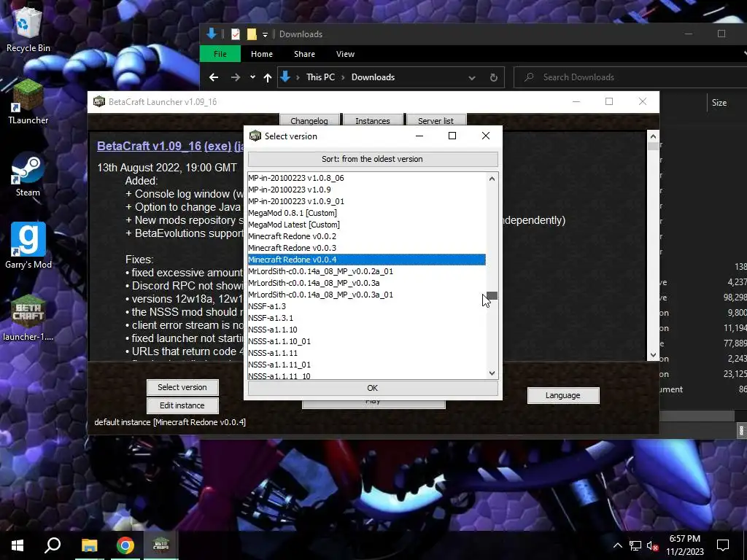Screen dimensions: 747x560
Task: Select MP-in-20100223 v1.0.9 version
Action: point(367,190)
